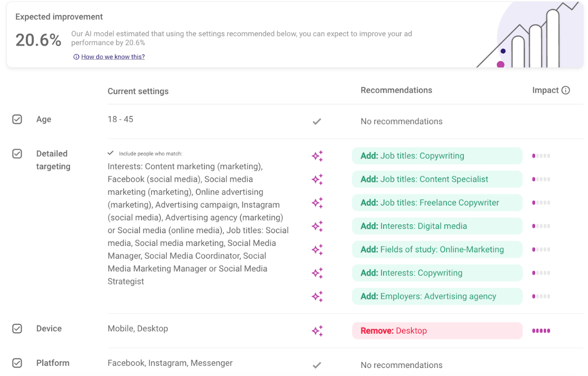Apply 'Add: Job titles: Copywriting' recommendation

tap(437, 156)
